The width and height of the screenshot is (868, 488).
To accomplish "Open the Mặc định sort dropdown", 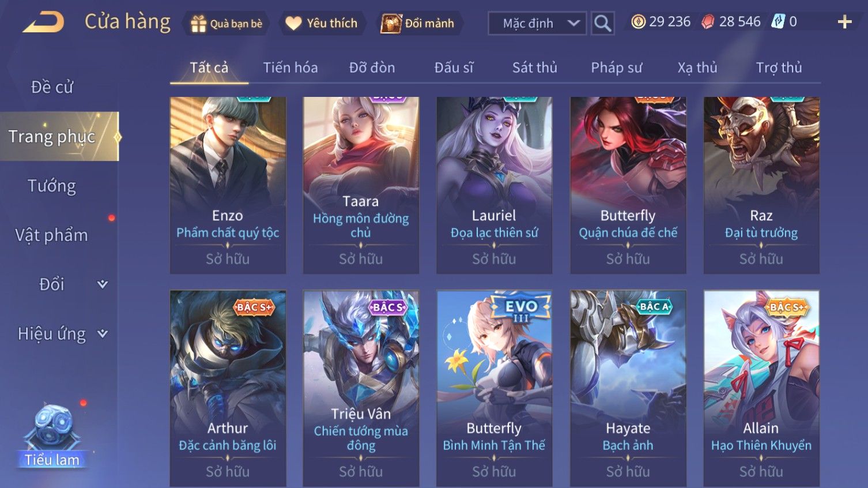I will (x=537, y=24).
